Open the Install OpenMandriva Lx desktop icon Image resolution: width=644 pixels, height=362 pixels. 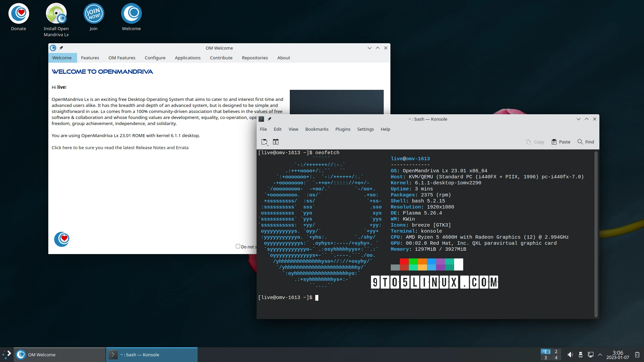(x=56, y=14)
